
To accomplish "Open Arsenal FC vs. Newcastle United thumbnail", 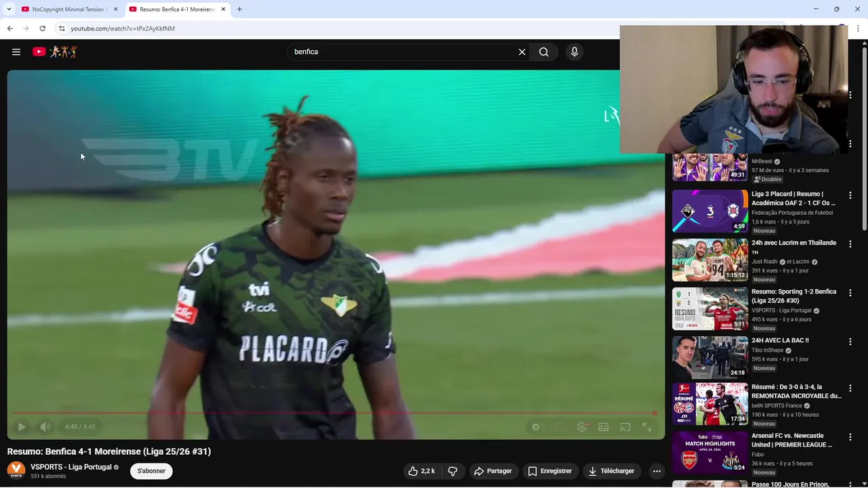I will coord(710,453).
